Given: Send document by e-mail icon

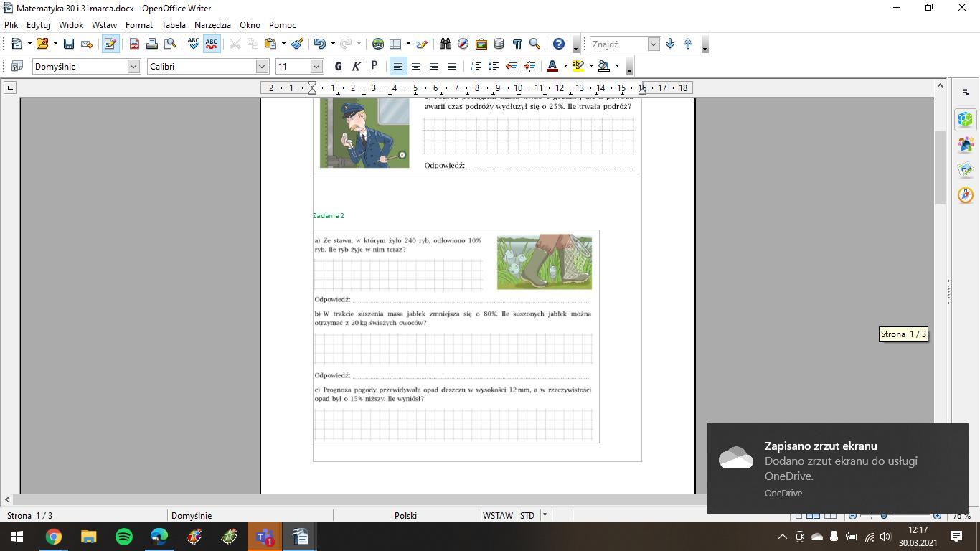Looking at the screenshot, I should pyautogui.click(x=87, y=44).
